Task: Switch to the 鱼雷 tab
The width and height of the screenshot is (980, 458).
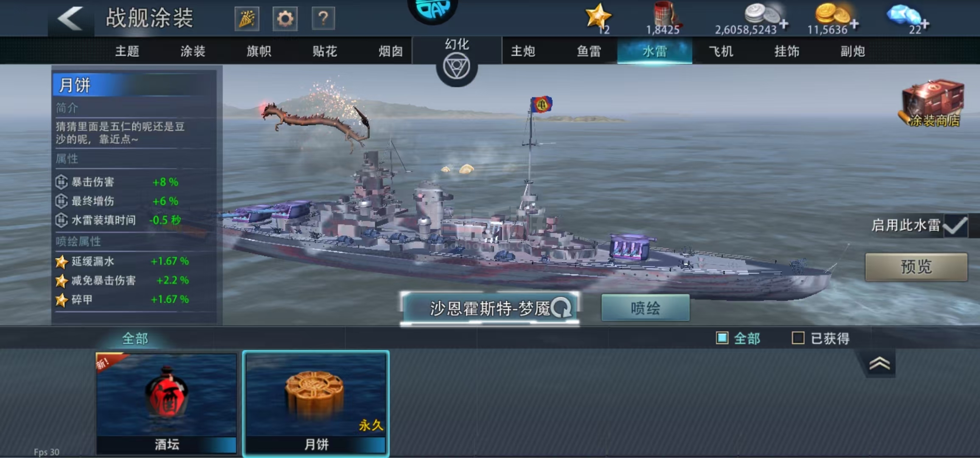Action: pyautogui.click(x=589, y=51)
